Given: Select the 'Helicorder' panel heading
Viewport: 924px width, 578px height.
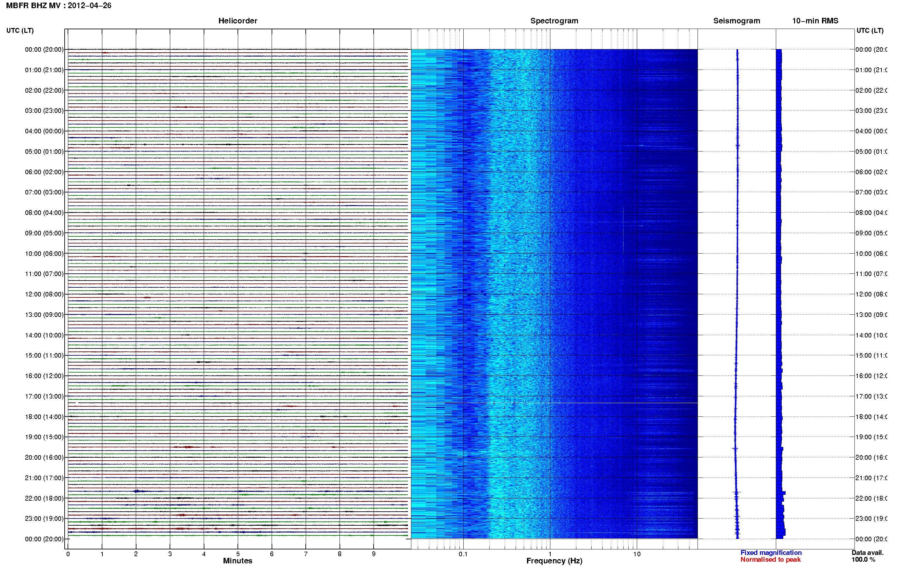Looking at the screenshot, I should coord(237,21).
